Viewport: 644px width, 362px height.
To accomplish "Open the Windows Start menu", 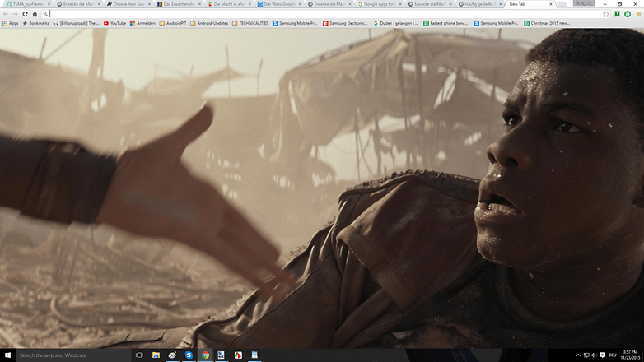I will [x=7, y=355].
